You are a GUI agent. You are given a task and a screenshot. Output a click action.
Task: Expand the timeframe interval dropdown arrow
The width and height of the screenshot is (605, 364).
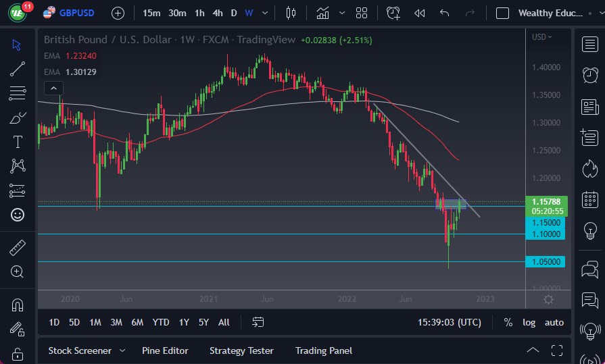[265, 13]
